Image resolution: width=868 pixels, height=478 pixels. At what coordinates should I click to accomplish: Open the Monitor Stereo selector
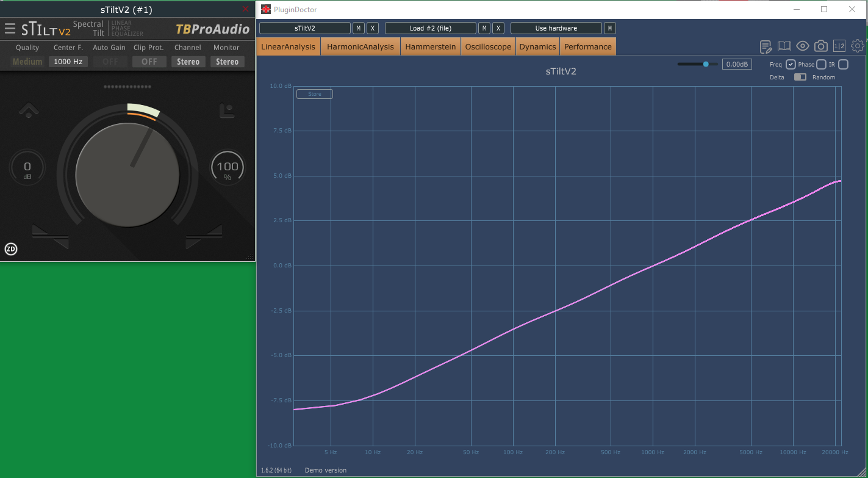pyautogui.click(x=228, y=62)
